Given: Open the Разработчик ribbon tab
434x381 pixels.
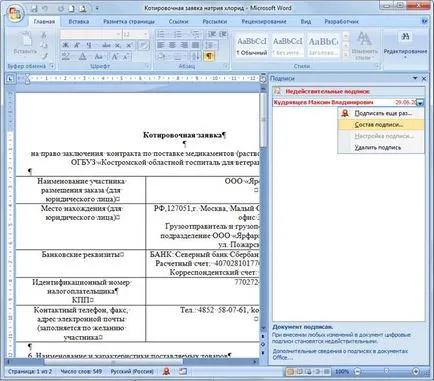Looking at the screenshot, I should (x=342, y=21).
